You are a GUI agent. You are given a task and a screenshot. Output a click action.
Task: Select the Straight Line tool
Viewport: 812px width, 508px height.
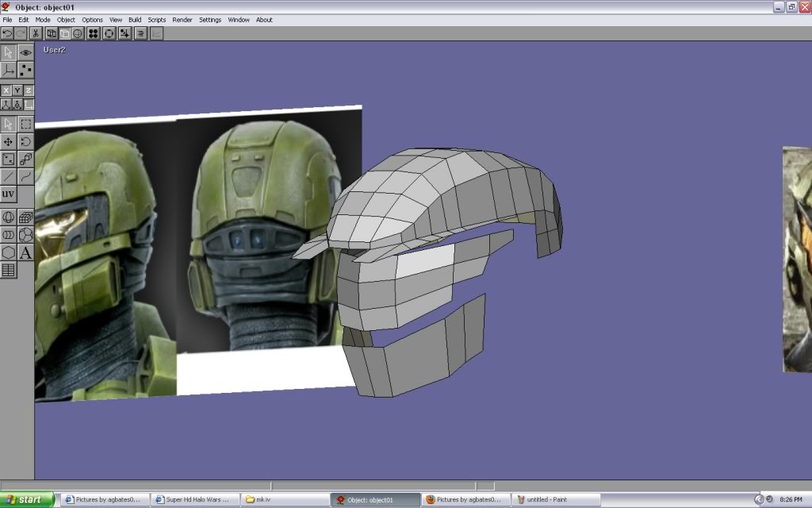[8, 177]
